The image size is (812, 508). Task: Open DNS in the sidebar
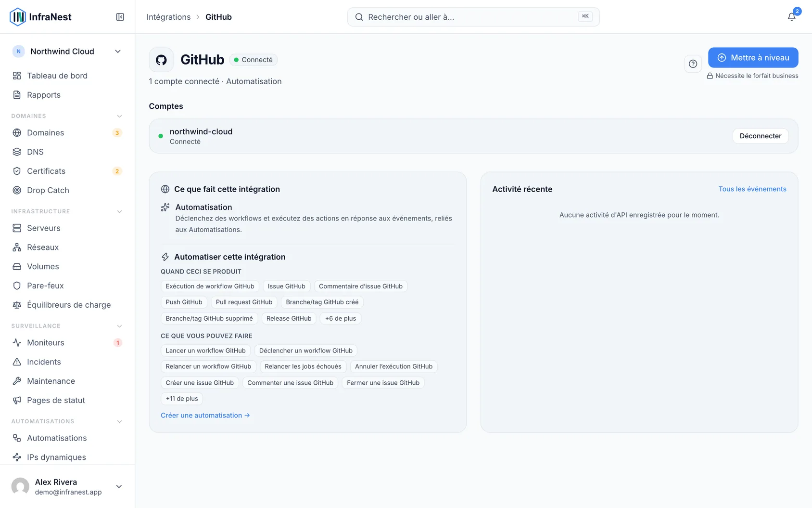67,152
